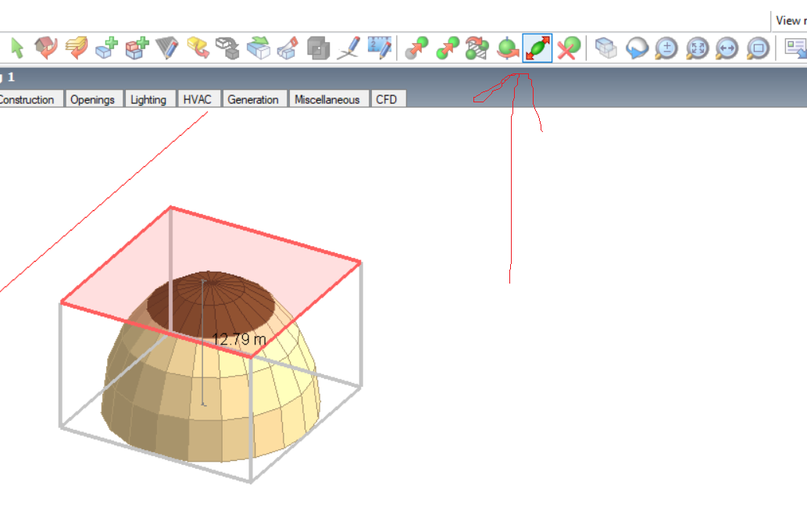Click the 12.79 m dimension label

coord(239,340)
